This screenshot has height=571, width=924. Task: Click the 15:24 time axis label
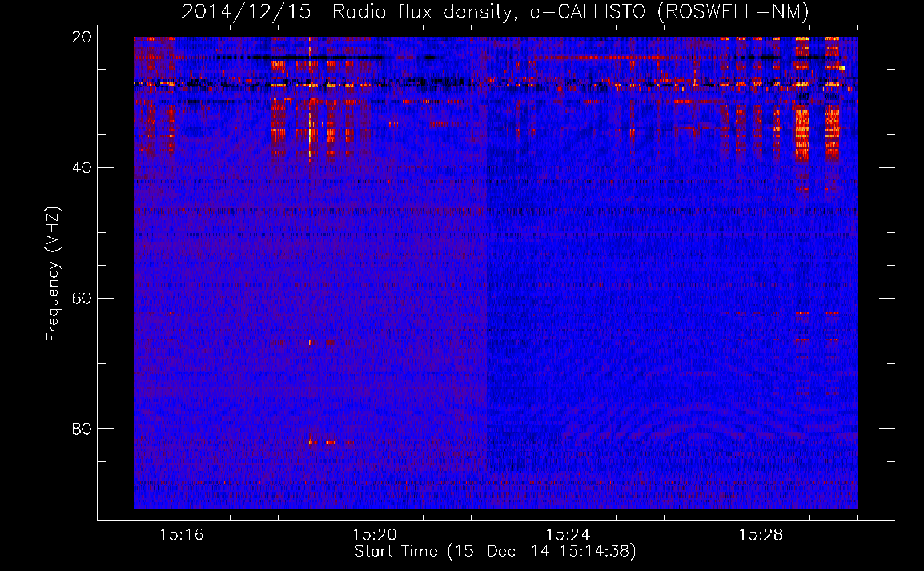568,535
